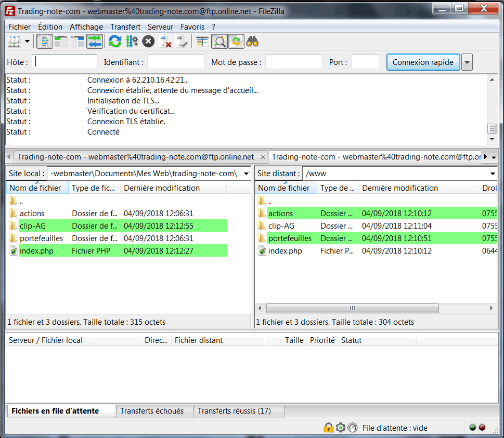This screenshot has width=504, height=438.
Task: Toggle directory comparison
Action: tap(219, 42)
